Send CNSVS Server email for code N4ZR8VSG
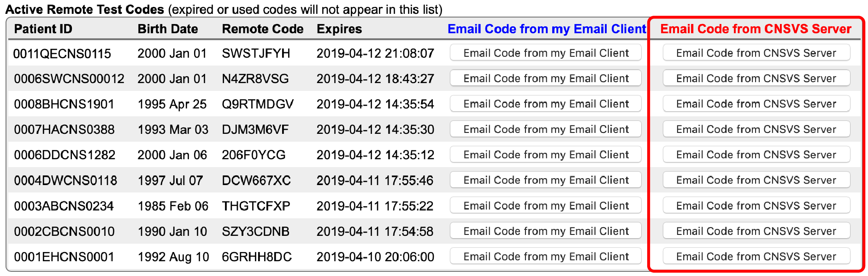Image resolution: width=868 pixels, height=276 pixels. point(756,78)
